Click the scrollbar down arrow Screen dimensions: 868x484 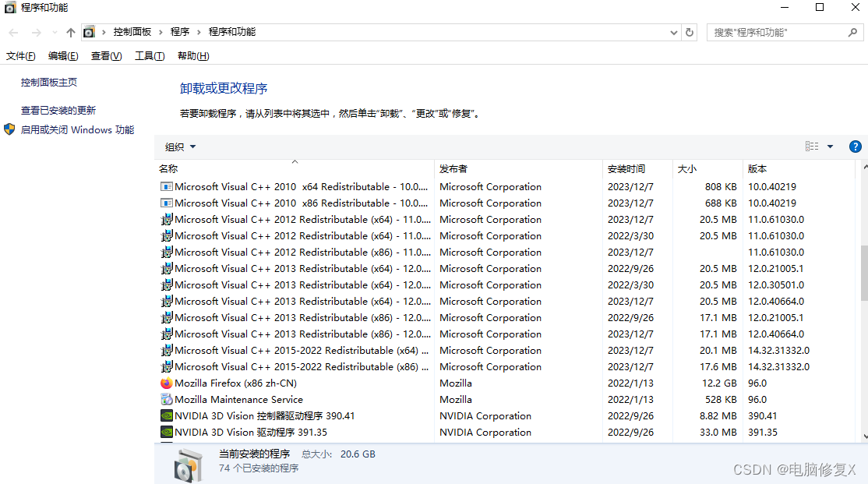(x=865, y=436)
